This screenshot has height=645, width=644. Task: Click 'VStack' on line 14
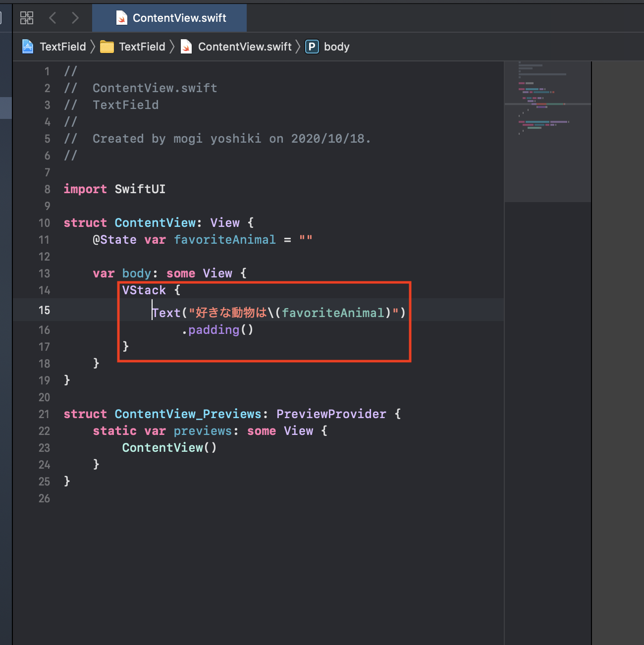144,290
